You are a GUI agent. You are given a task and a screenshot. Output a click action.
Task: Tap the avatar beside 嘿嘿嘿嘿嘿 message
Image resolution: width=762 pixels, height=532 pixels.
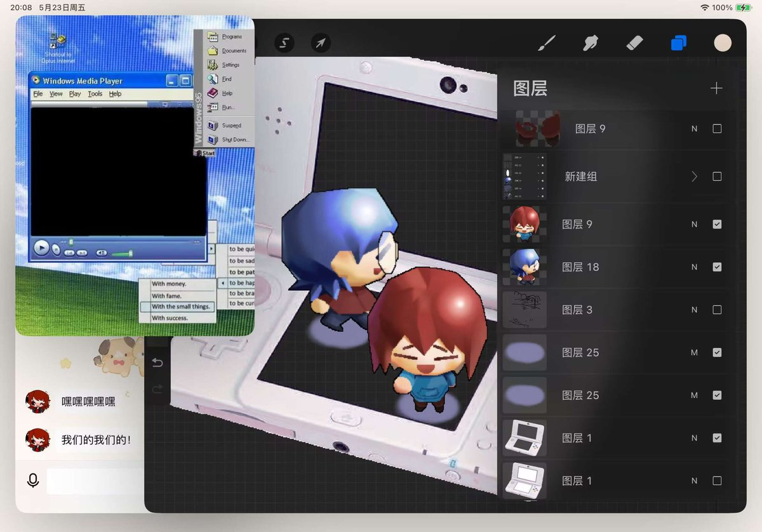coord(37,402)
